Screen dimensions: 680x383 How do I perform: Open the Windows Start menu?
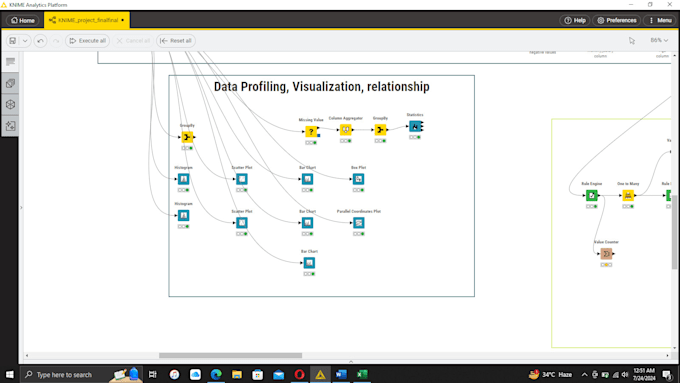10,374
